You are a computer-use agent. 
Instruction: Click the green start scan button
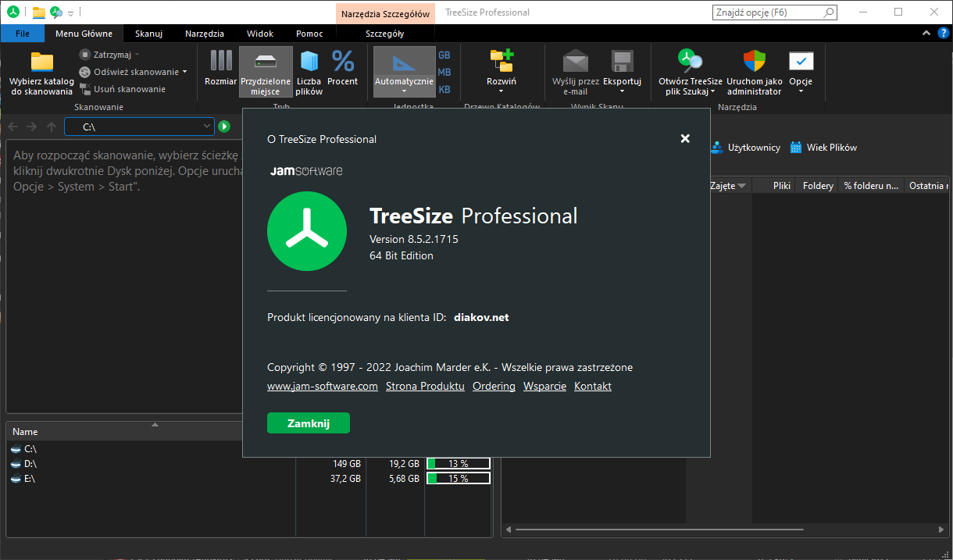[224, 127]
